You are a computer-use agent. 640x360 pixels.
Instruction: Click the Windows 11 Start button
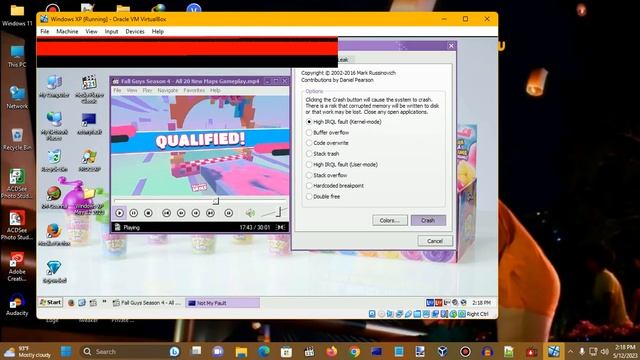66,351
